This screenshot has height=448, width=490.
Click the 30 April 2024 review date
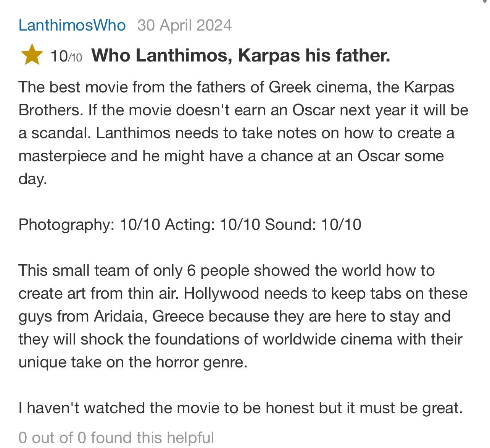coord(184,26)
